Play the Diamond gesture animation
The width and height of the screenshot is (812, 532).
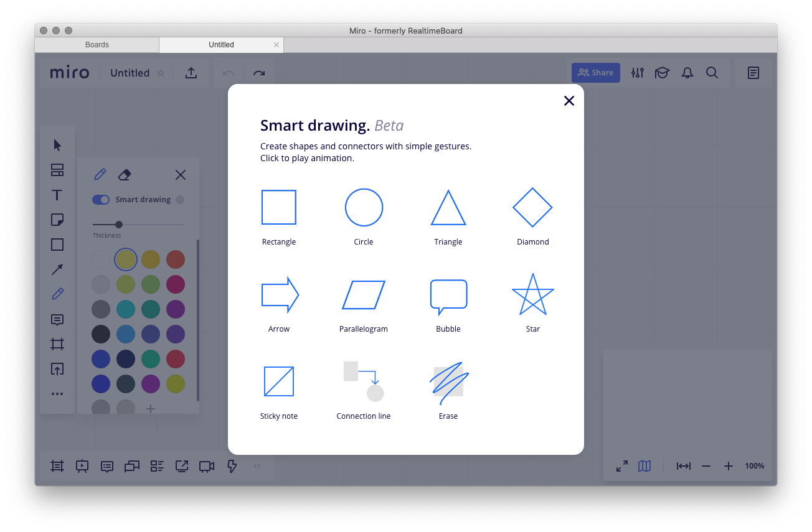tap(532, 208)
